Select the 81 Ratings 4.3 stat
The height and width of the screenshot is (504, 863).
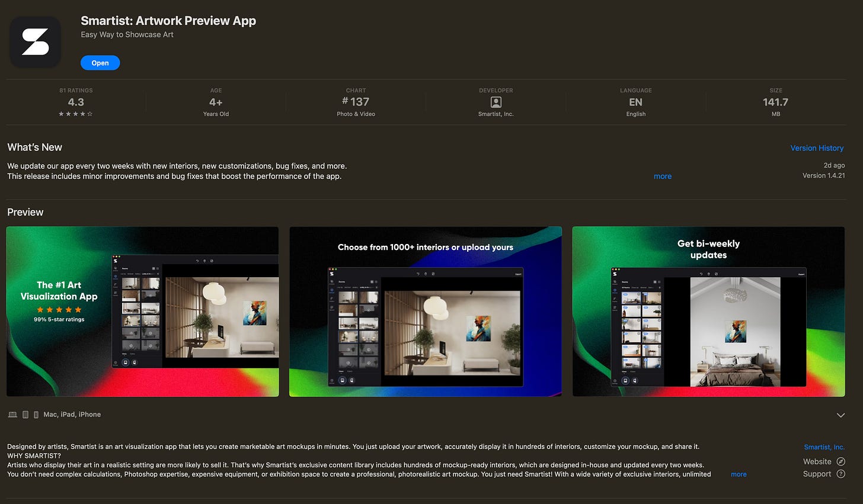[x=76, y=102]
